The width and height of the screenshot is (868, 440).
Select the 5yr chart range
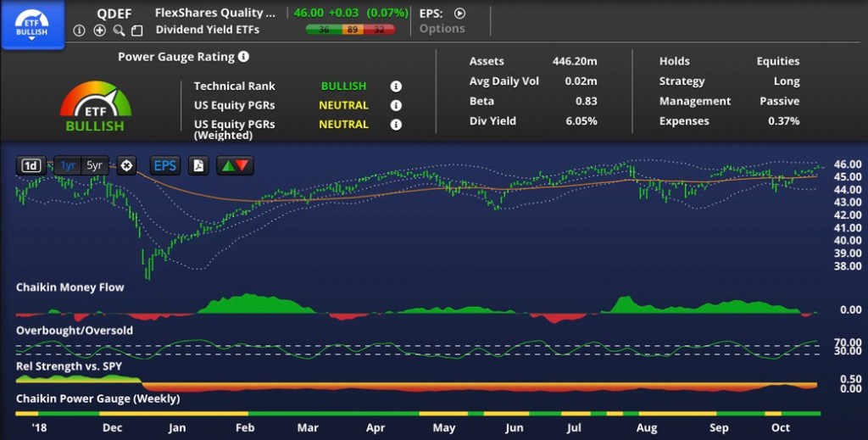(x=94, y=165)
